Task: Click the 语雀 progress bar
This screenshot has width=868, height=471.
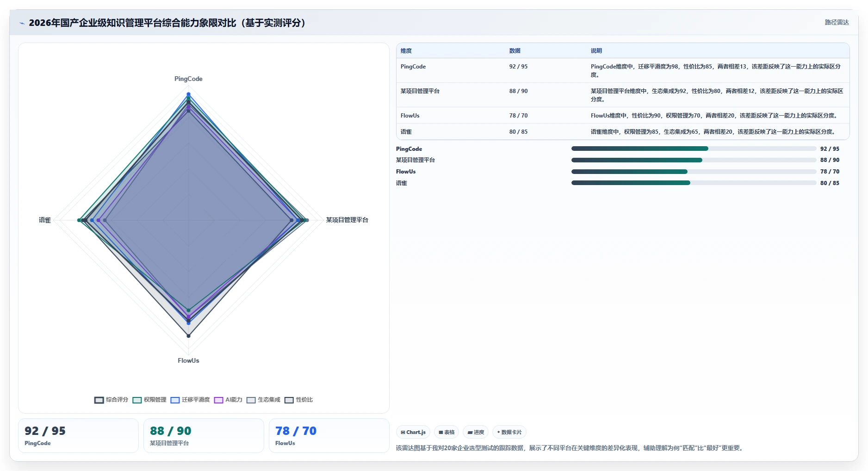Action: 694,183
